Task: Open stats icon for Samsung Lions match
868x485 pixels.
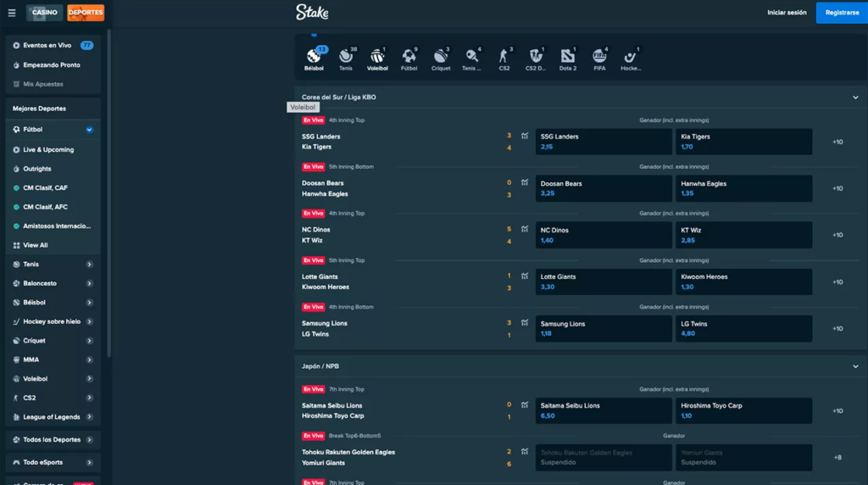Action: pyautogui.click(x=524, y=322)
